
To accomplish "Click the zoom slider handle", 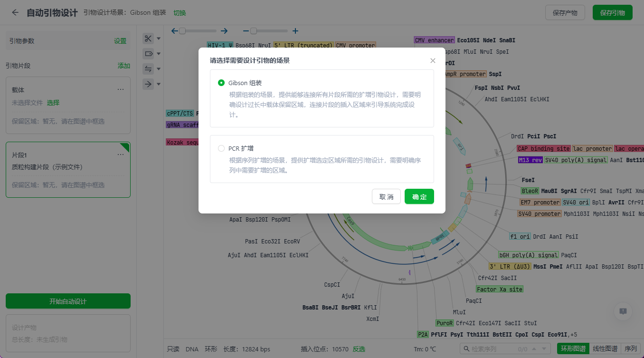I will (254, 31).
